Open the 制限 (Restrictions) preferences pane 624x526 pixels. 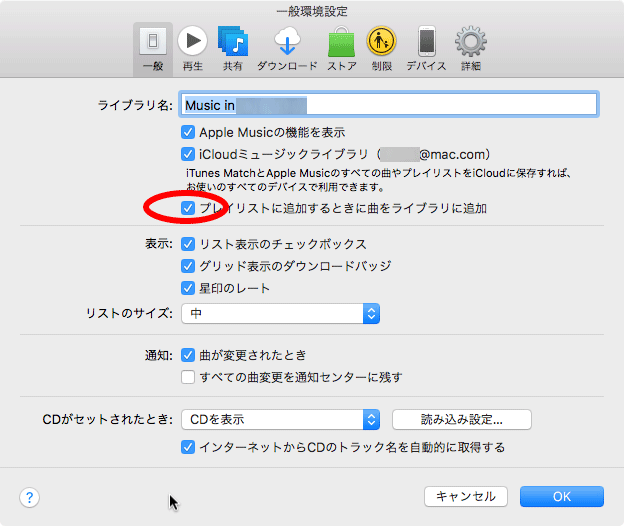381,49
